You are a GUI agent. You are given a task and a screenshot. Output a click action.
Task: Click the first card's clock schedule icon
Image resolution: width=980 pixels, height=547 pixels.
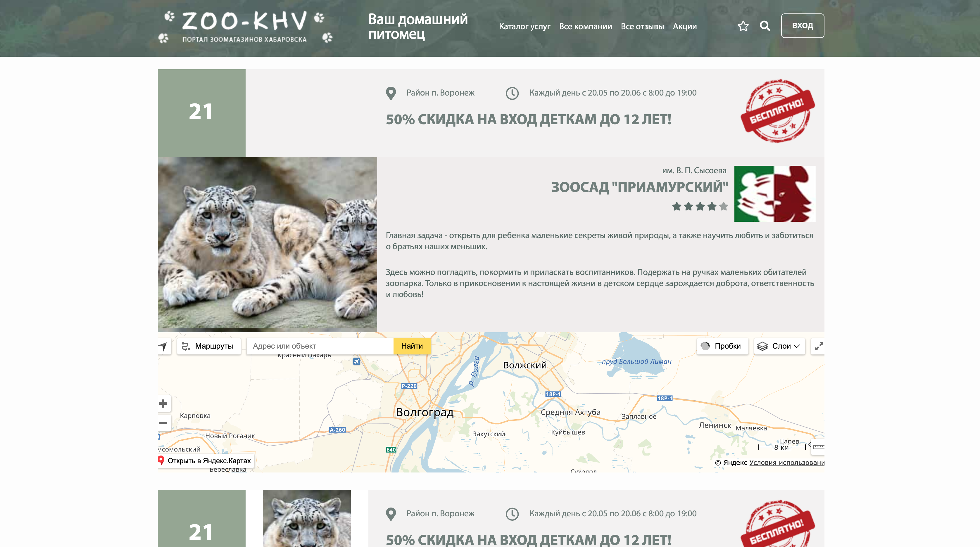coord(512,93)
